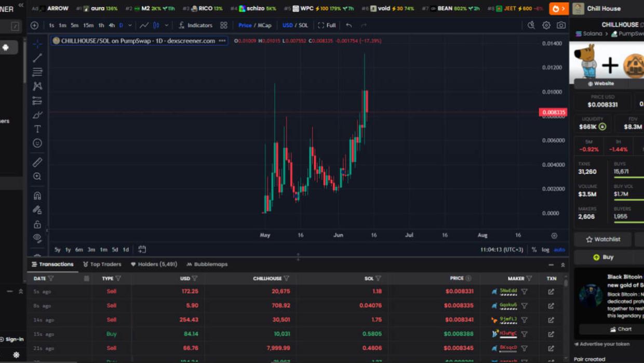The image size is (644, 363).
Task: Switch chart to MCap view
Action: 264,25
